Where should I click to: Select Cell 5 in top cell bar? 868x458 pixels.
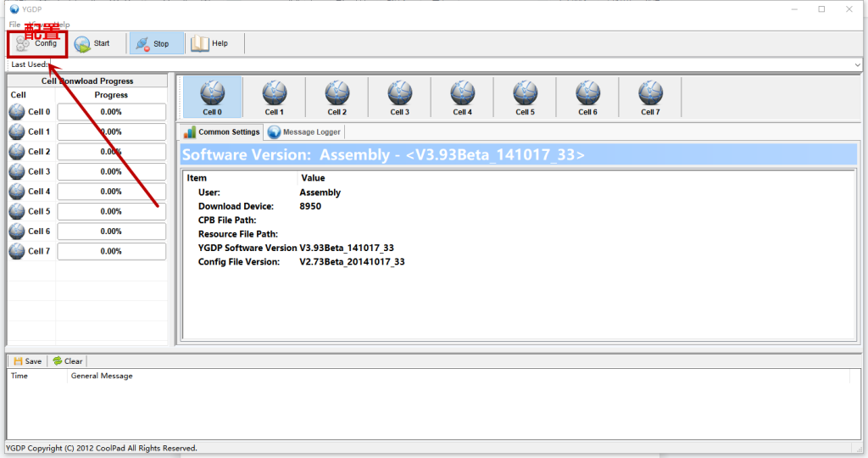pos(526,98)
